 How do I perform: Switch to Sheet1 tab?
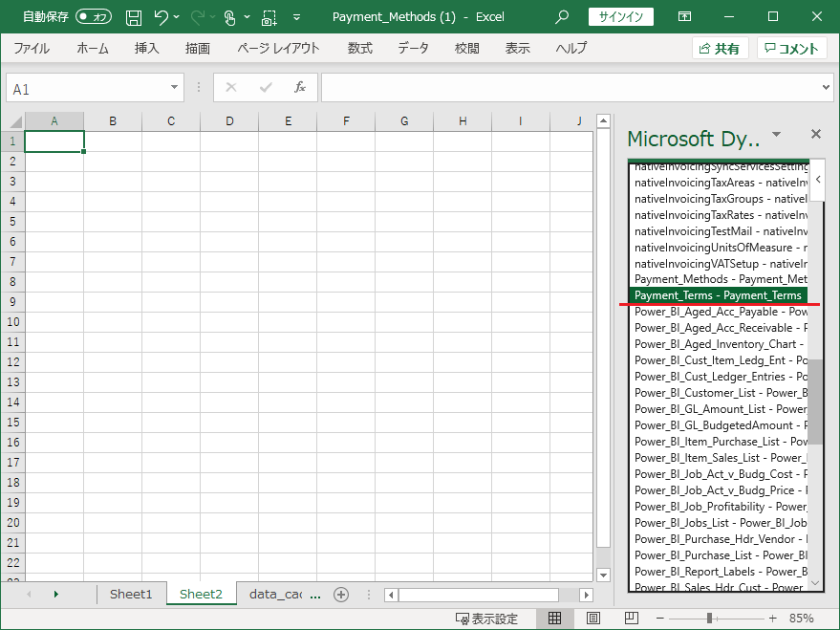(x=131, y=594)
